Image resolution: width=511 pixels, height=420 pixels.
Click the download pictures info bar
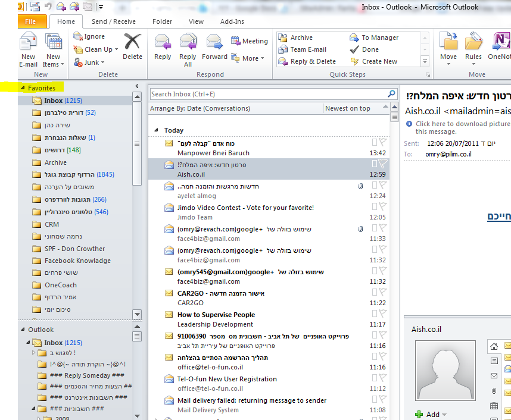click(459, 128)
